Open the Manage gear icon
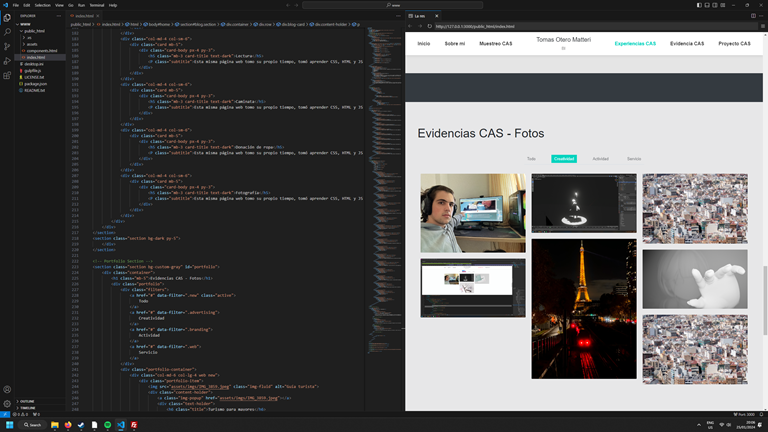 [x=7, y=404]
